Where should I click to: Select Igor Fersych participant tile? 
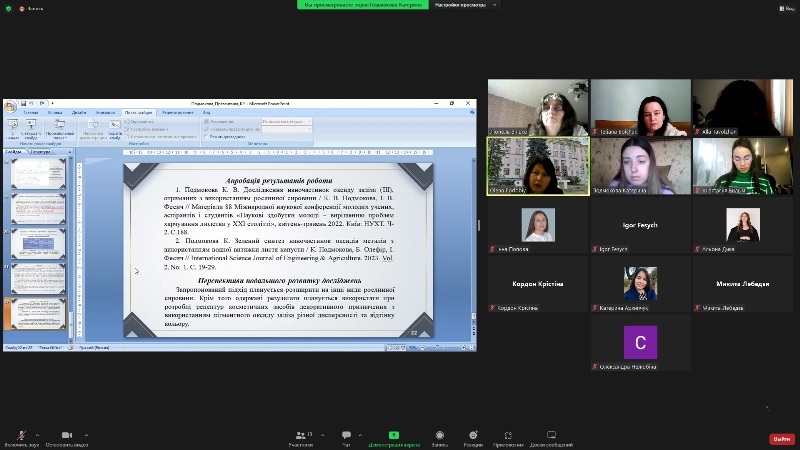(639, 227)
